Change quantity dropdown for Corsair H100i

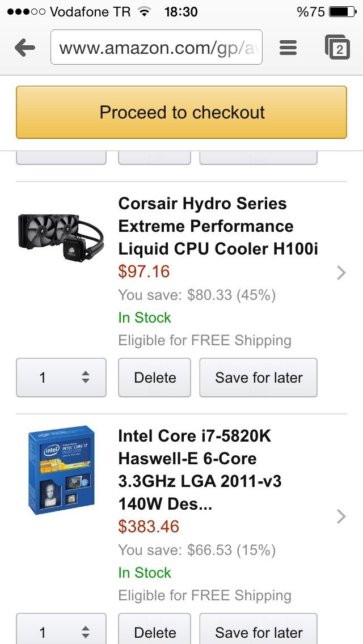(61, 378)
